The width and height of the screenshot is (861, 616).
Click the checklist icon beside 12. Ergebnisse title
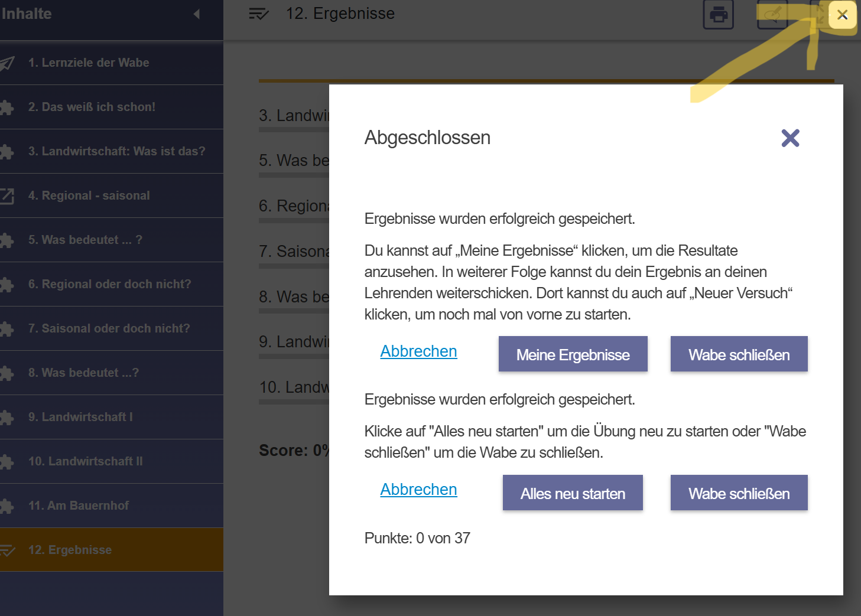[259, 14]
